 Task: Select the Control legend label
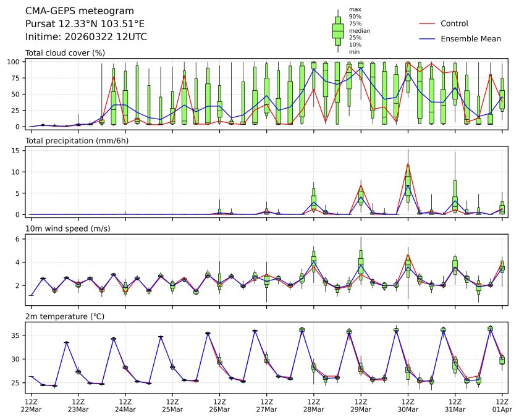[454, 23]
